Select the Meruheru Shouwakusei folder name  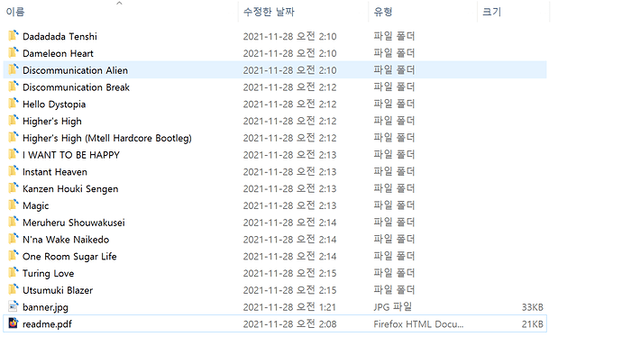click(74, 223)
